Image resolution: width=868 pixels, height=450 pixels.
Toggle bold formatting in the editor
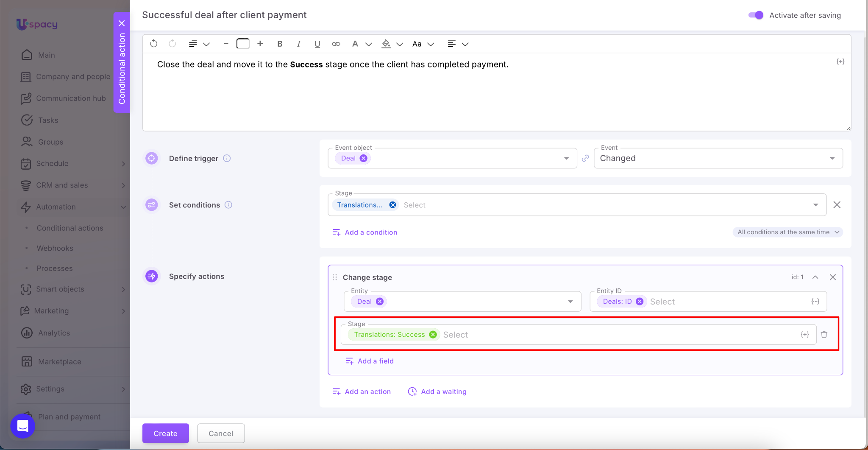[280, 44]
